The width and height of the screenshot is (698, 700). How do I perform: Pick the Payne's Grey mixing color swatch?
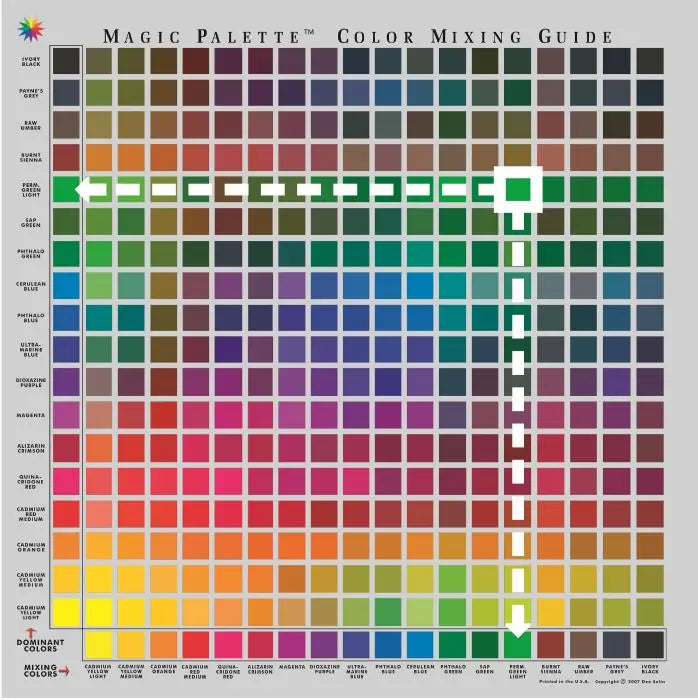point(617,645)
